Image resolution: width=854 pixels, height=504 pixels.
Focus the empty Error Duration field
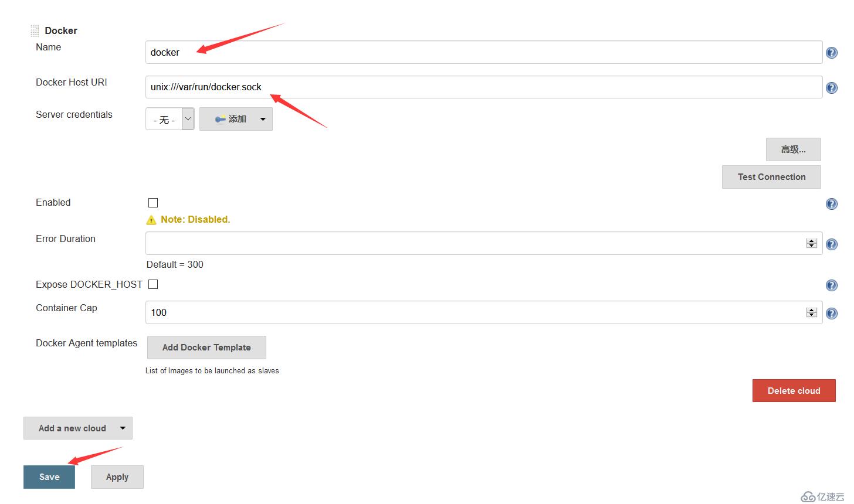[484, 243]
